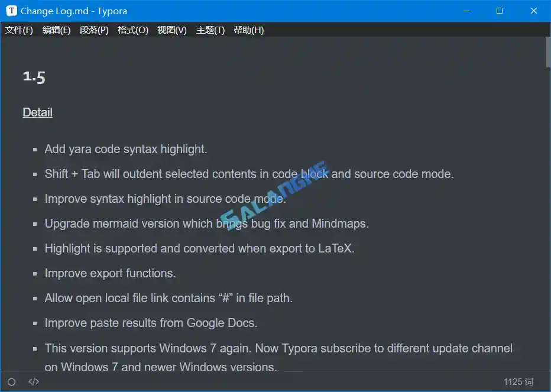The height and width of the screenshot is (392, 551).
Task: Open the 文件(F) menu
Action: tap(18, 30)
